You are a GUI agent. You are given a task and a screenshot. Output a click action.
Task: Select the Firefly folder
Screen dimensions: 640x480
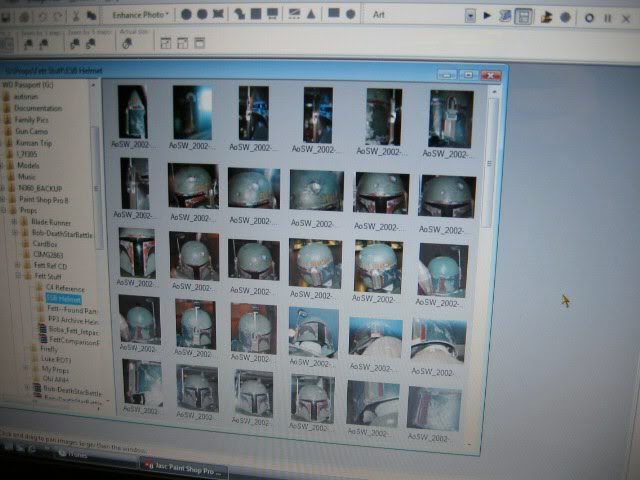[x=49, y=349]
